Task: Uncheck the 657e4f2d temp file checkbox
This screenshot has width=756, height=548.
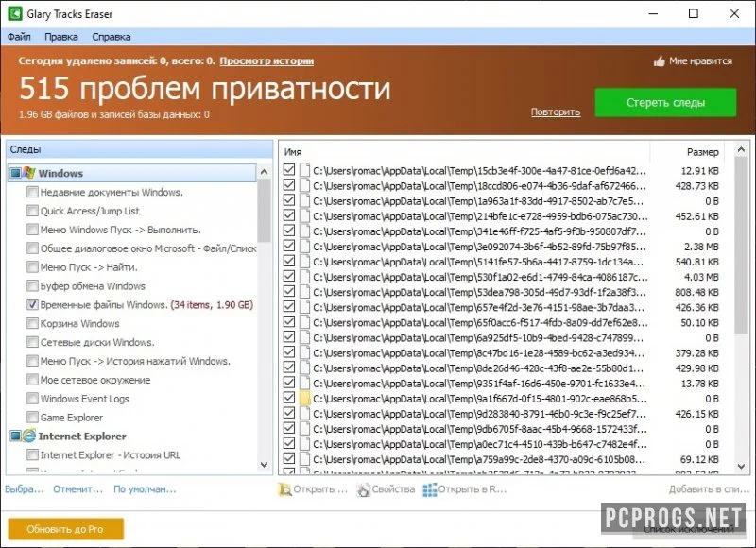Action: (289, 306)
